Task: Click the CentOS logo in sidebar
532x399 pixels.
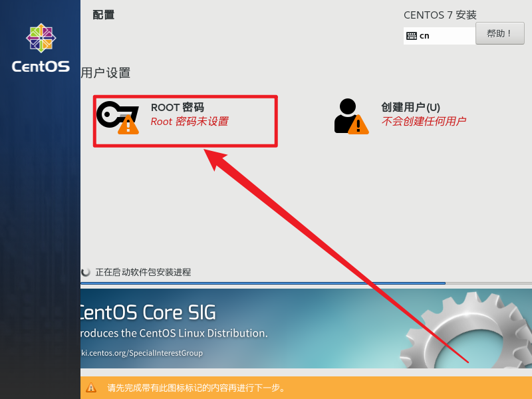Action: [41, 38]
